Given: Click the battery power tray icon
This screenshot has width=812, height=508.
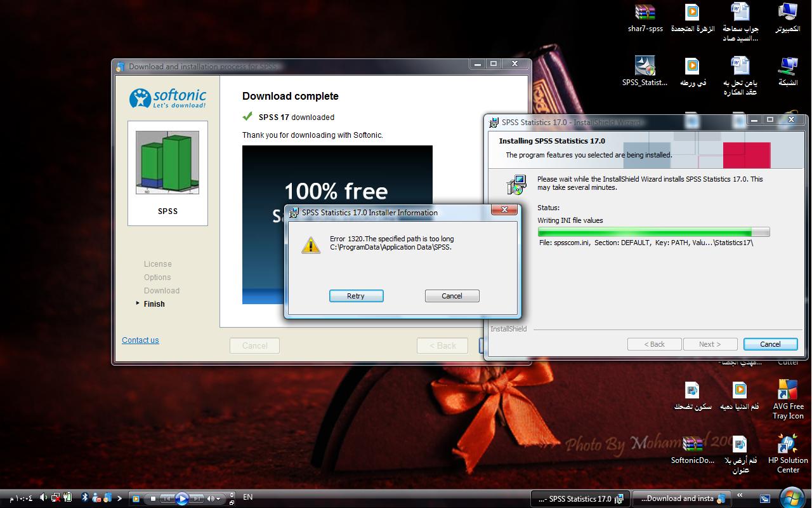Looking at the screenshot, I should 67,498.
